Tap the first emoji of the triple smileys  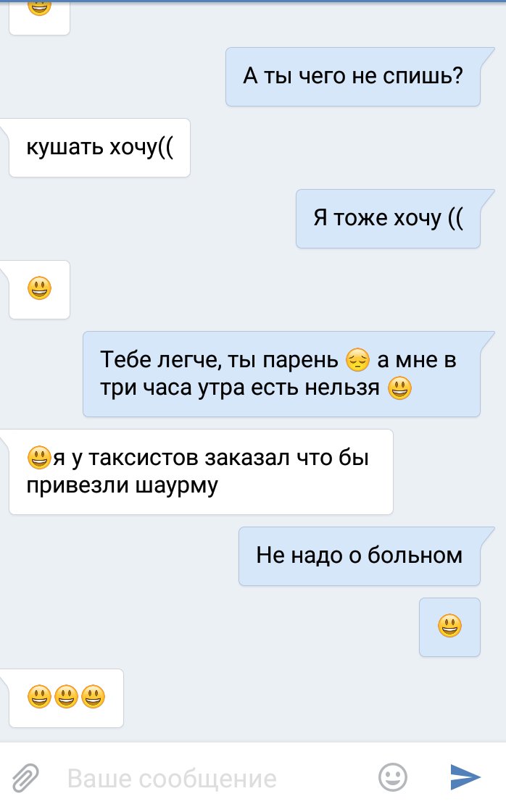[x=39, y=697]
